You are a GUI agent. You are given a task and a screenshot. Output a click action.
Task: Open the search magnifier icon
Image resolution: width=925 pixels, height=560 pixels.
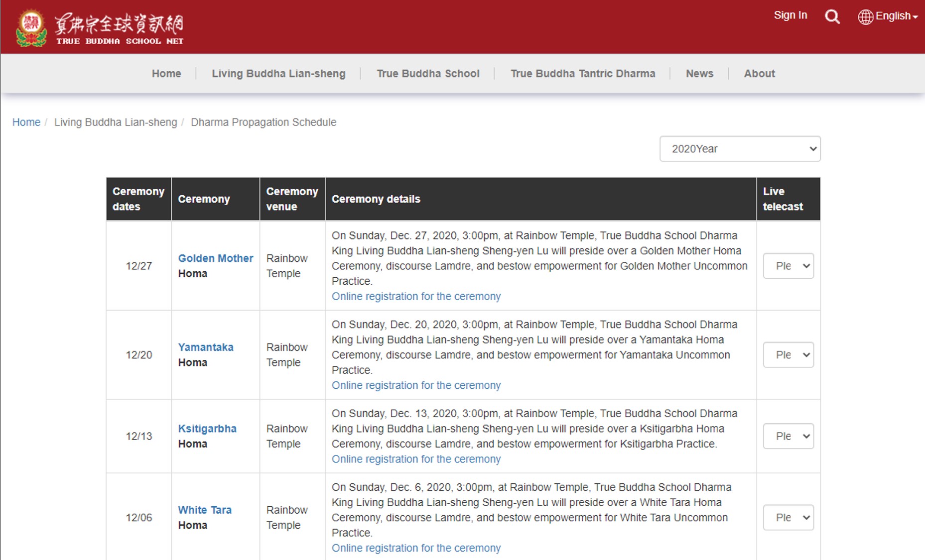coord(832,17)
